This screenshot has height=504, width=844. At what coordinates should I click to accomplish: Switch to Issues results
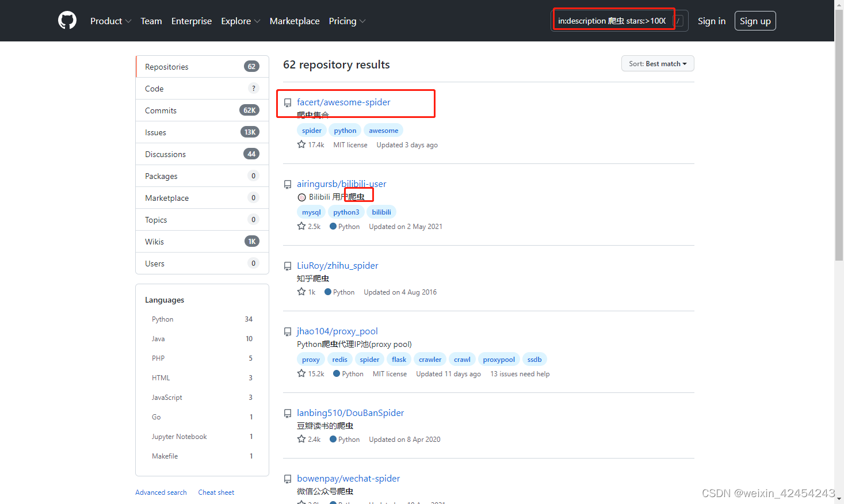202,132
